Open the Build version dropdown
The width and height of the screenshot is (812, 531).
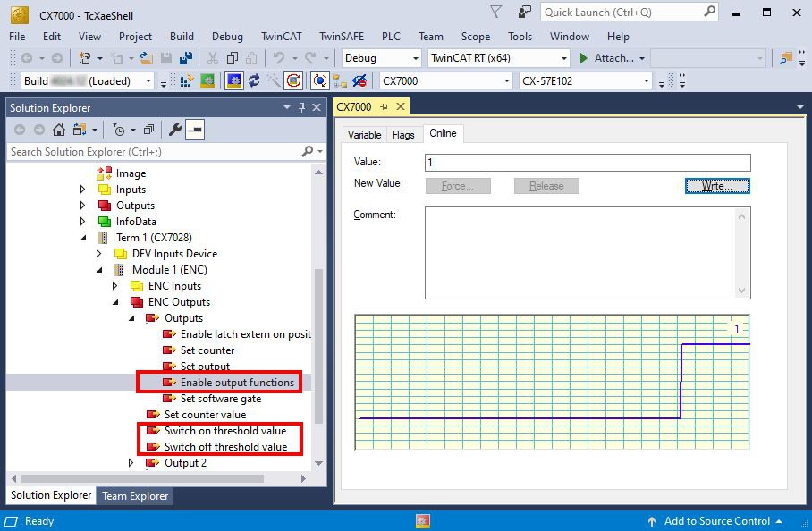click(148, 80)
